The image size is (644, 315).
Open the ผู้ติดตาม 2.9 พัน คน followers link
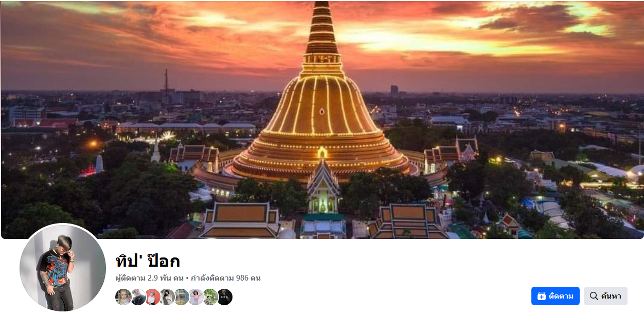coord(150,278)
